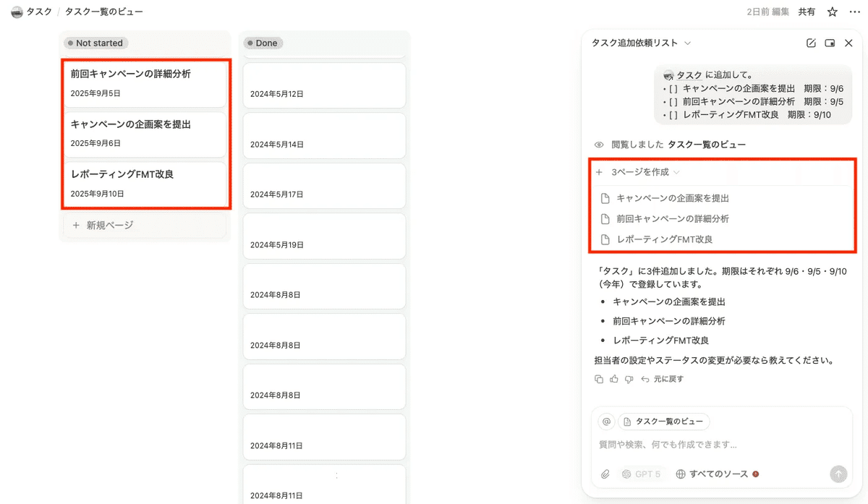Click the @ mention button in chat input

pos(606,422)
